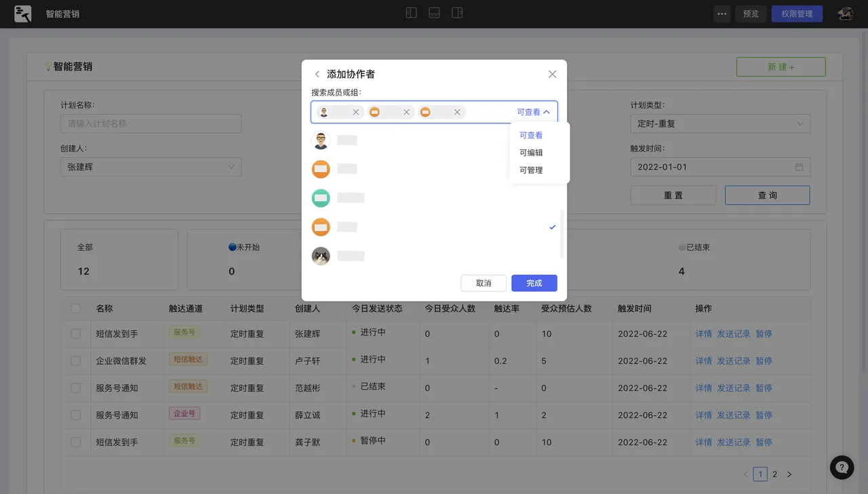The image size is (868, 494).
Task: Open 发送记录 for 卢子轩's plan
Action: pyautogui.click(x=734, y=361)
